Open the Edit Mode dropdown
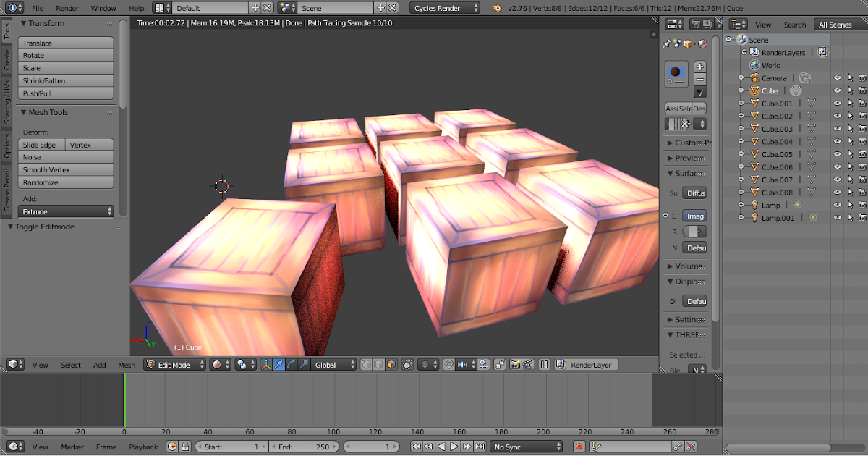Image resolution: width=868 pixels, height=456 pixels. point(174,365)
